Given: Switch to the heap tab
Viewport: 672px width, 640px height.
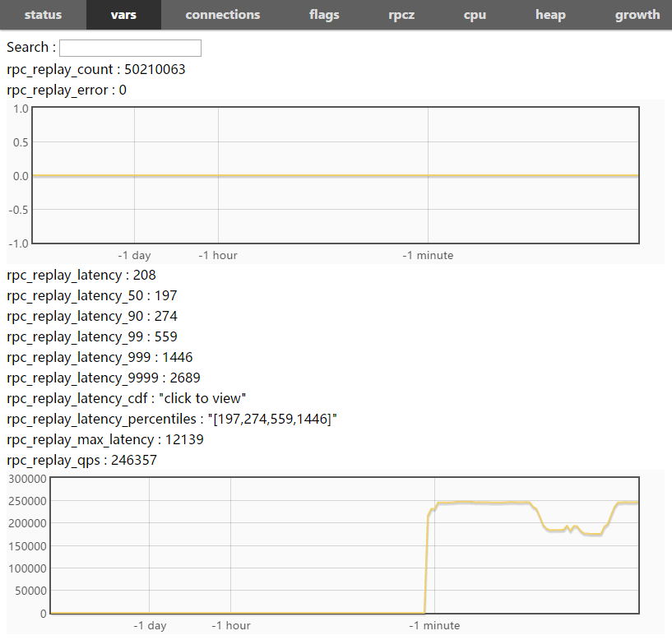Looking at the screenshot, I should [550, 15].
